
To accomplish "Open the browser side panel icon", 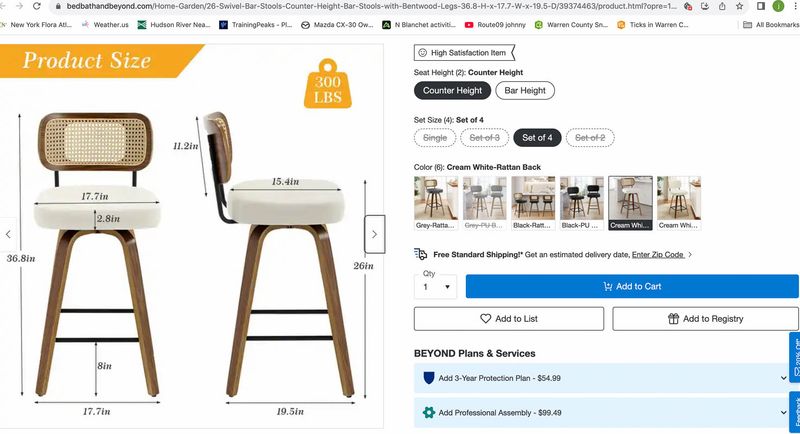I will pyautogui.click(x=761, y=6).
